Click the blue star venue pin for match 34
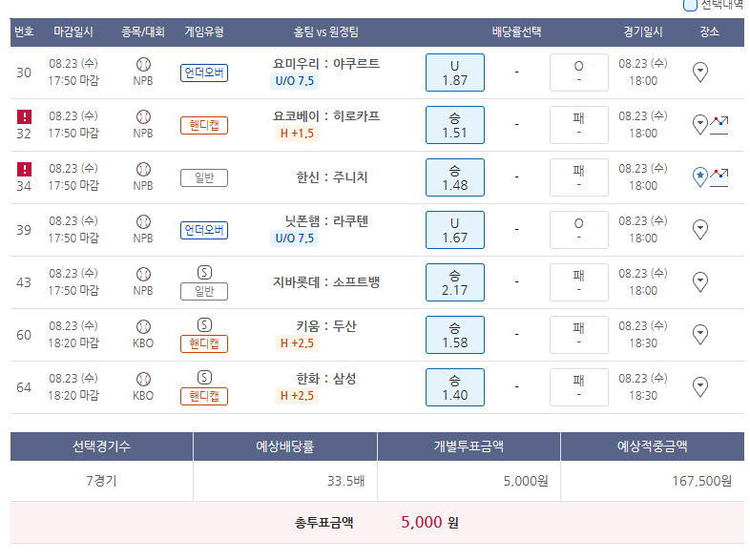The width and height of the screenshot is (750, 560). 699,176
